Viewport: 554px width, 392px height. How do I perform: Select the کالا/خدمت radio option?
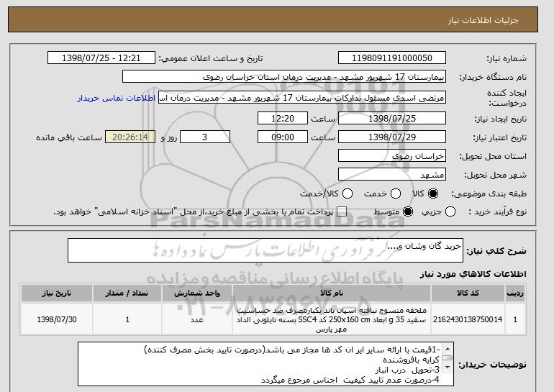[x=348, y=193]
